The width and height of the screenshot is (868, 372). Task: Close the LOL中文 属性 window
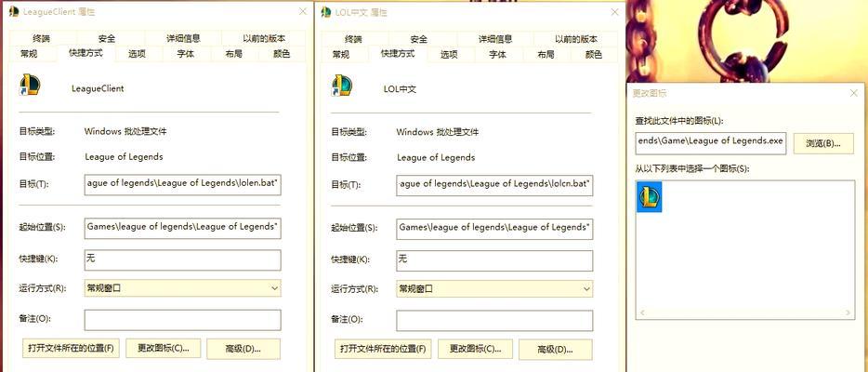(612, 11)
